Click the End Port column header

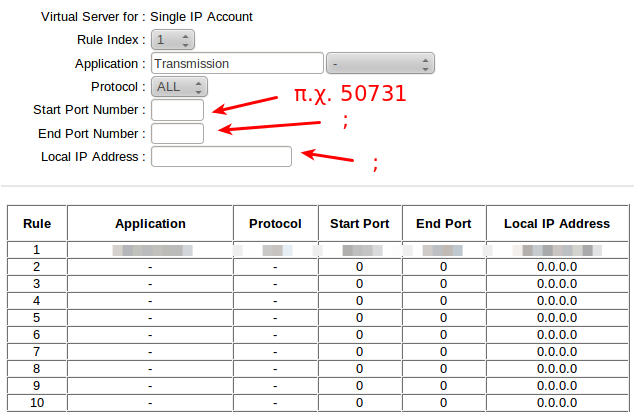[x=443, y=224]
